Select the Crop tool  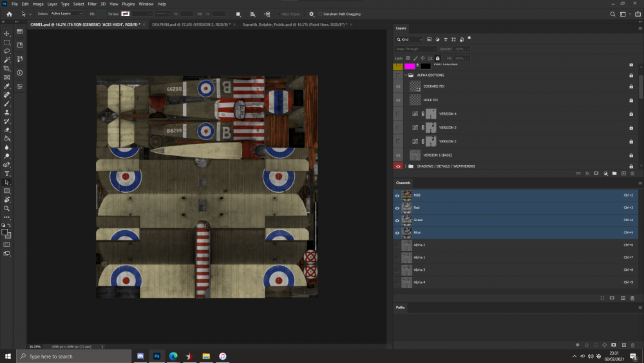[x=7, y=68]
